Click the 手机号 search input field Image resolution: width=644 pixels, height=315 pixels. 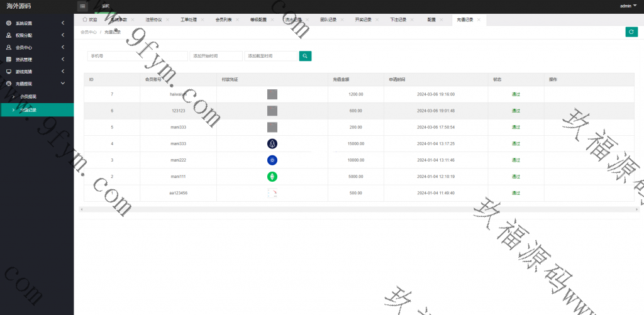pos(137,56)
